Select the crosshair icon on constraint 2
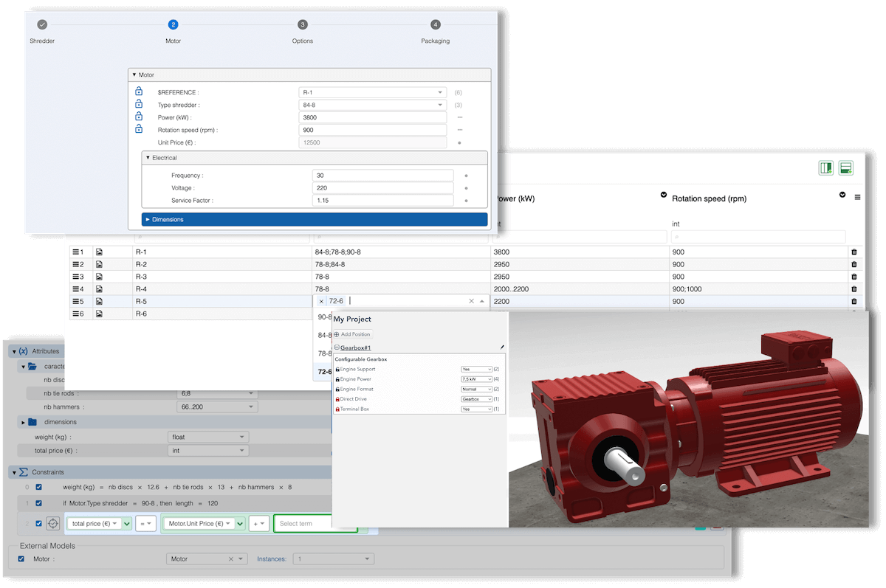The width and height of the screenshot is (886, 588). point(52,523)
